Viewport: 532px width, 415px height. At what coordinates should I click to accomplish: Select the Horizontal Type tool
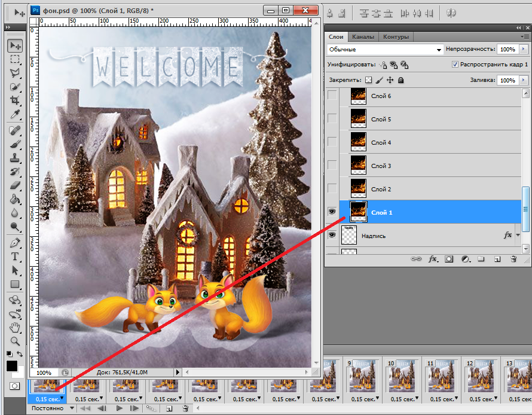coord(15,257)
